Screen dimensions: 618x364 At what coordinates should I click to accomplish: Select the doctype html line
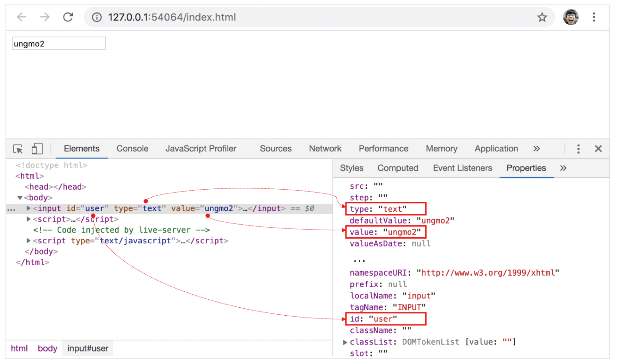click(51, 165)
